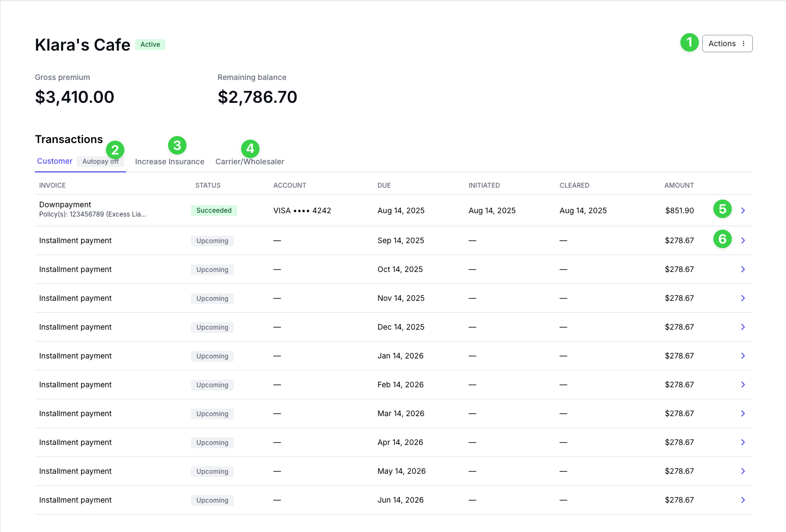Image resolution: width=786 pixels, height=532 pixels.
Task: Open the Nov 14, 2025 installment chevron
Action: [743, 298]
